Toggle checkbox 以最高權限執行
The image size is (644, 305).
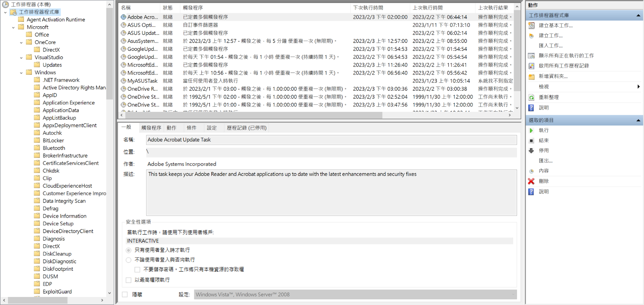click(128, 280)
